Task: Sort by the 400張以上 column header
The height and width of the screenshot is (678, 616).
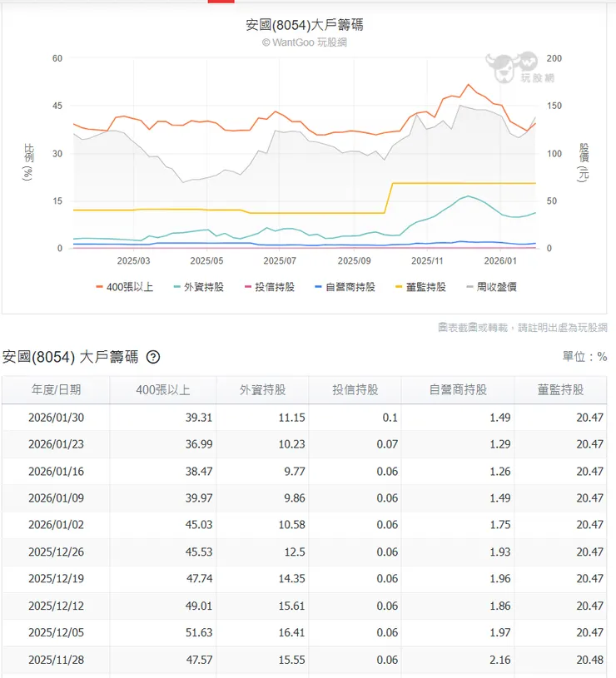Action: 163,389
